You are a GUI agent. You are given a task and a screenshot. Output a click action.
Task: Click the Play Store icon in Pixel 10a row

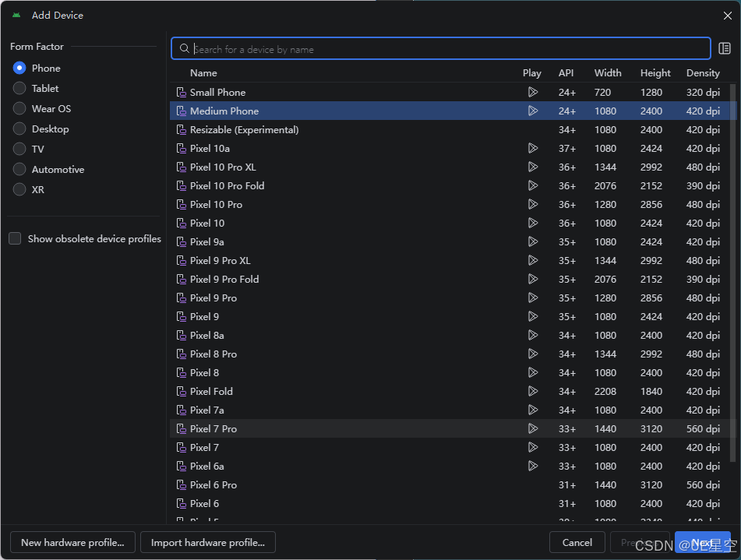(x=533, y=149)
